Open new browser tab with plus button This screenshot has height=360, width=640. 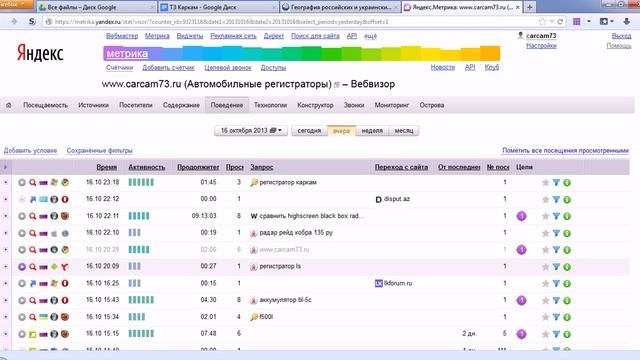[529, 7]
